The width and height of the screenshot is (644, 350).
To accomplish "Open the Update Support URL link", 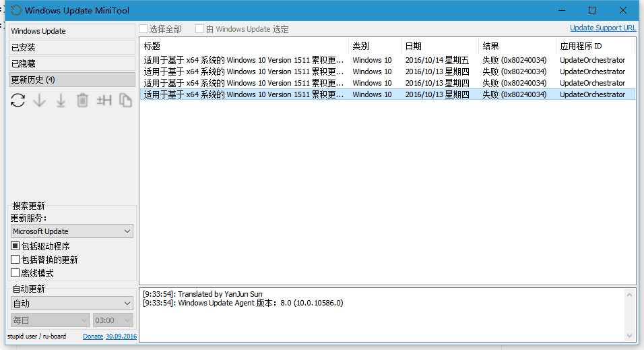I will [602, 28].
